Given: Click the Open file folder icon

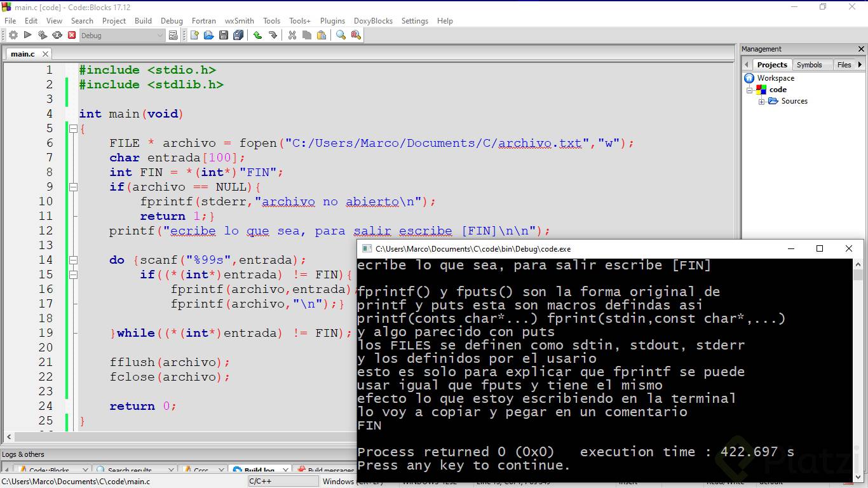Looking at the screenshot, I should point(208,36).
